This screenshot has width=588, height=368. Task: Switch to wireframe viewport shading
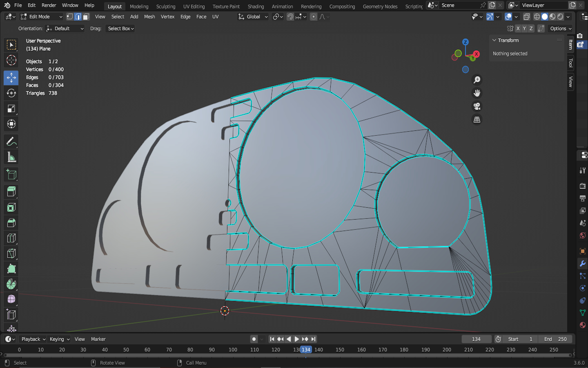tap(537, 17)
